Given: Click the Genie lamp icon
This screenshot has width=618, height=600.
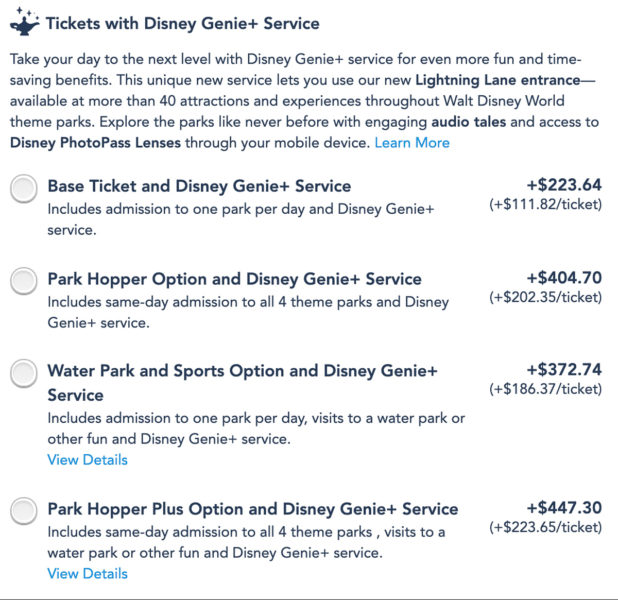Looking at the screenshot, I should [x=24, y=22].
